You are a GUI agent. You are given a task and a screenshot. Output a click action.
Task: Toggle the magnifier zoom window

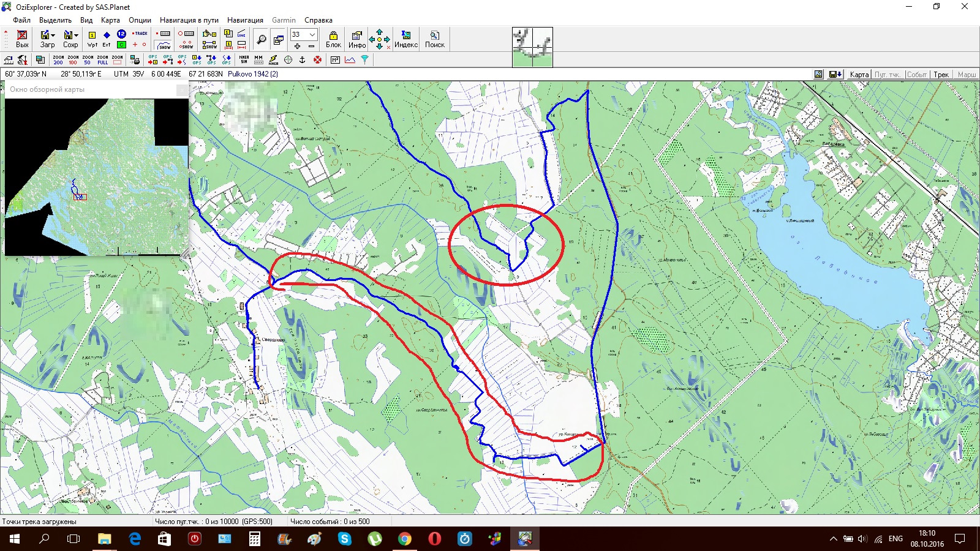pyautogui.click(x=262, y=40)
